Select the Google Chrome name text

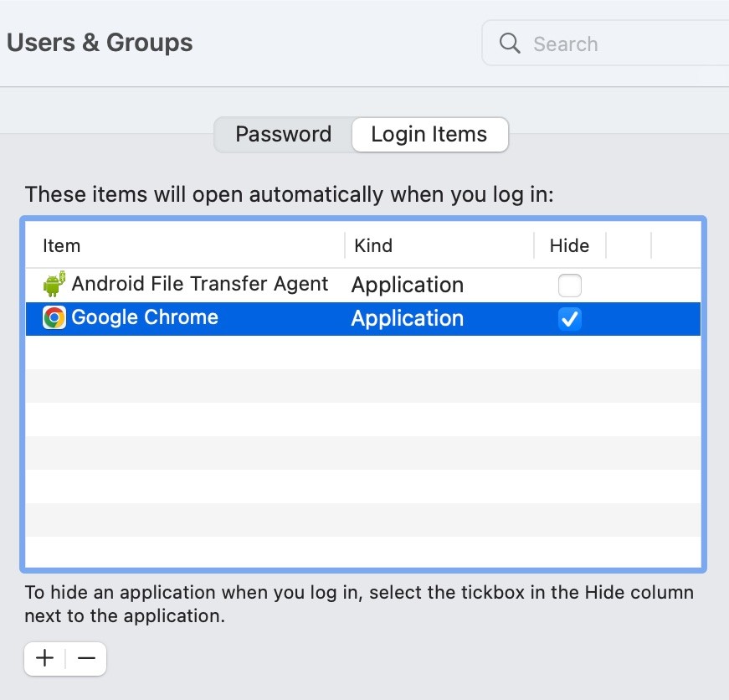(145, 317)
